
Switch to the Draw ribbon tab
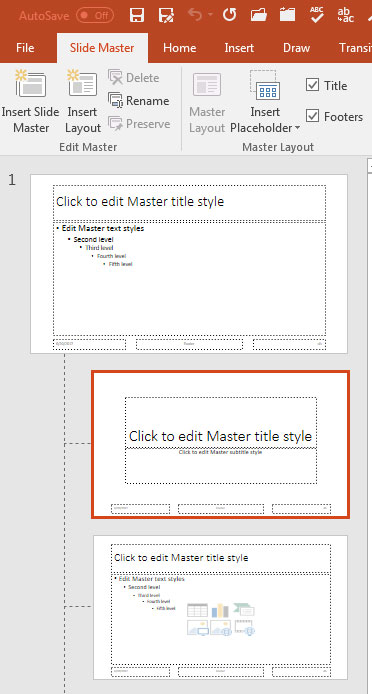297,48
